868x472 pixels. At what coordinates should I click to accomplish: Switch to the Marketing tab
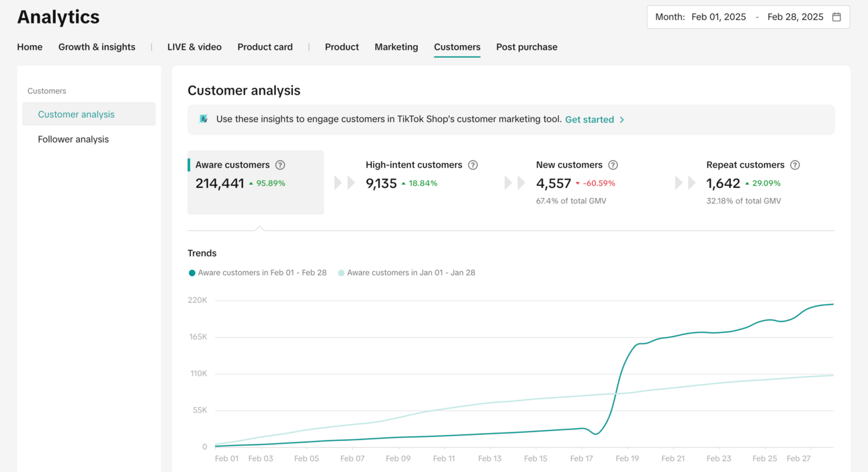pyautogui.click(x=396, y=47)
